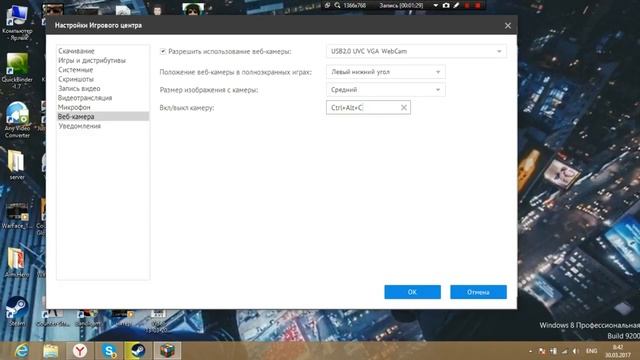640x360 pixels.
Task: Click the "Запись [00:01:29]" recording timer text
Action: click(x=401, y=6)
